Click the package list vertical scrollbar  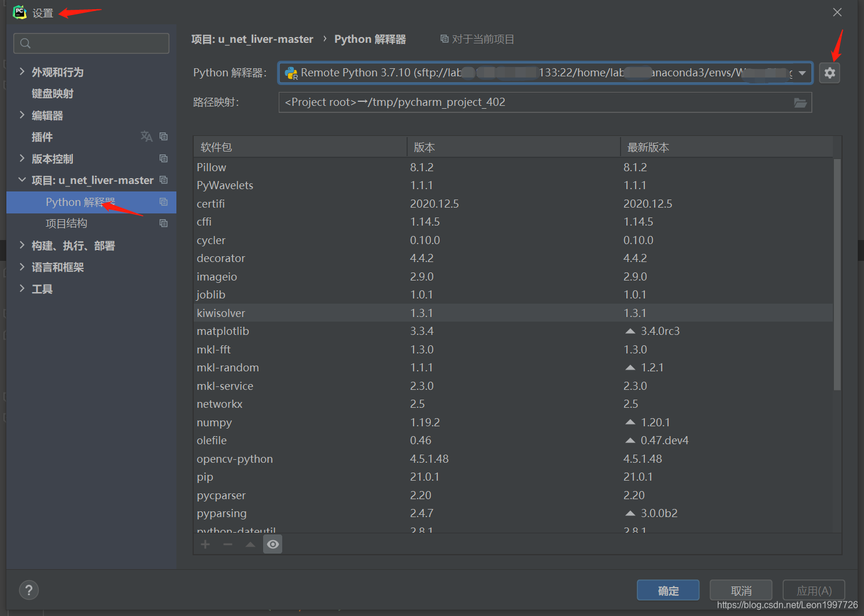point(837,275)
